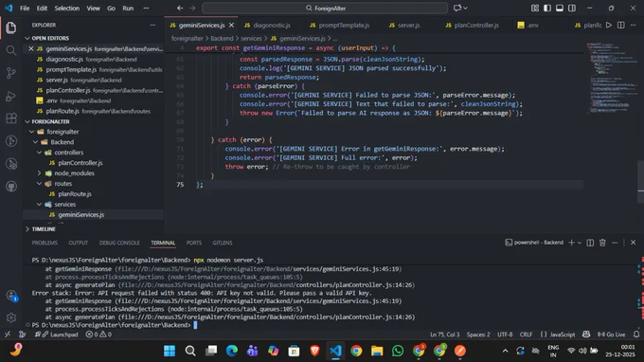Open terminal launch profile dropdown arrow
The height and width of the screenshot is (362, 644).
tap(579, 243)
